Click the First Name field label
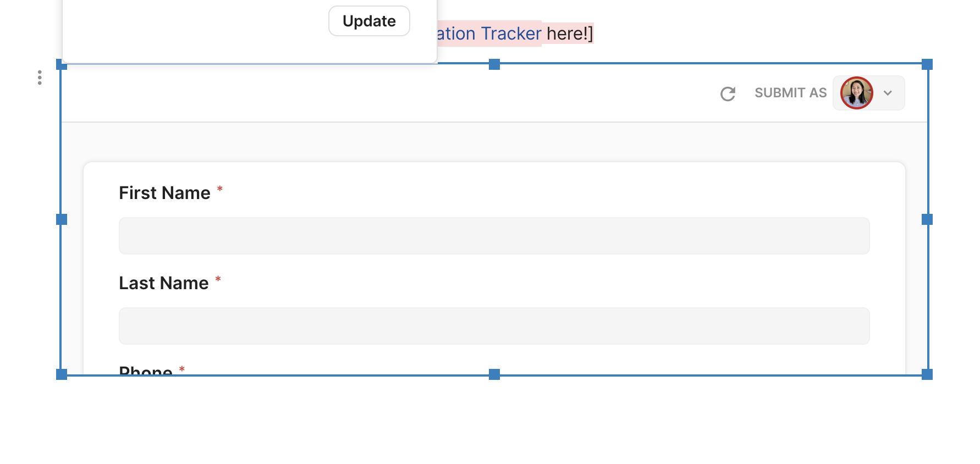This screenshot has height=464, width=980. click(x=164, y=193)
